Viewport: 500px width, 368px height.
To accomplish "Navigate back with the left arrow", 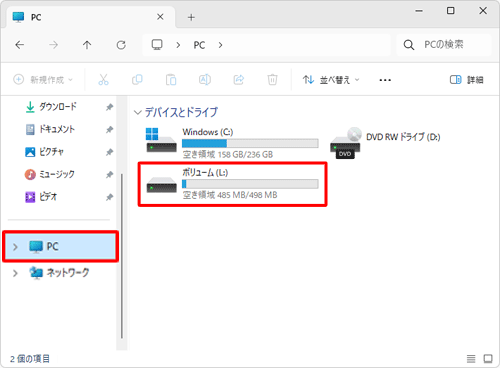I will [x=20, y=45].
